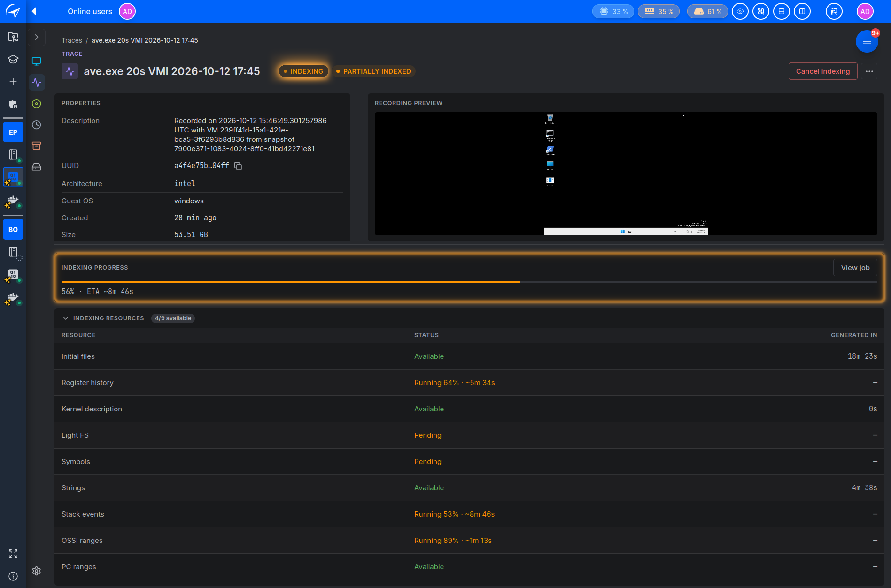
Task: Select the OSSI ranges resource row
Action: (469, 541)
